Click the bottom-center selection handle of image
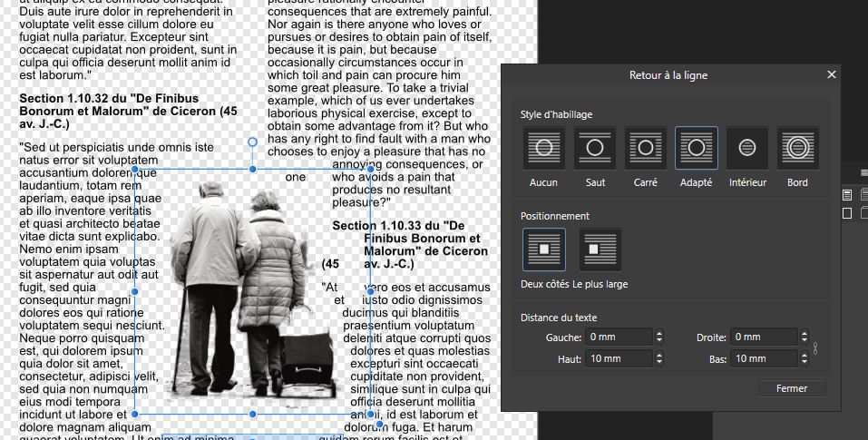The image size is (868, 440). 252,414
